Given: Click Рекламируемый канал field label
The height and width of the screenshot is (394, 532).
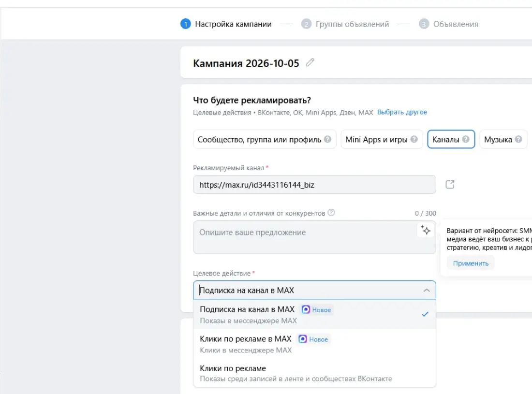Looking at the screenshot, I should pos(228,168).
